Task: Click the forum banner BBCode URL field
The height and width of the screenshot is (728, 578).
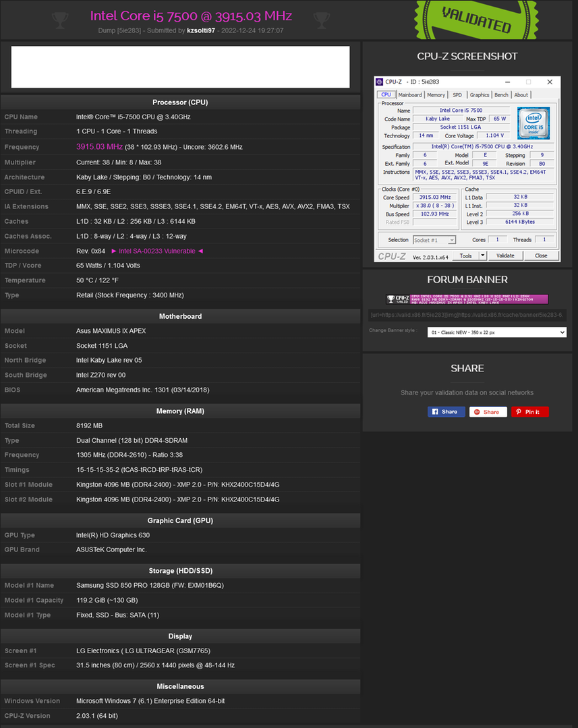Action: pyautogui.click(x=467, y=315)
